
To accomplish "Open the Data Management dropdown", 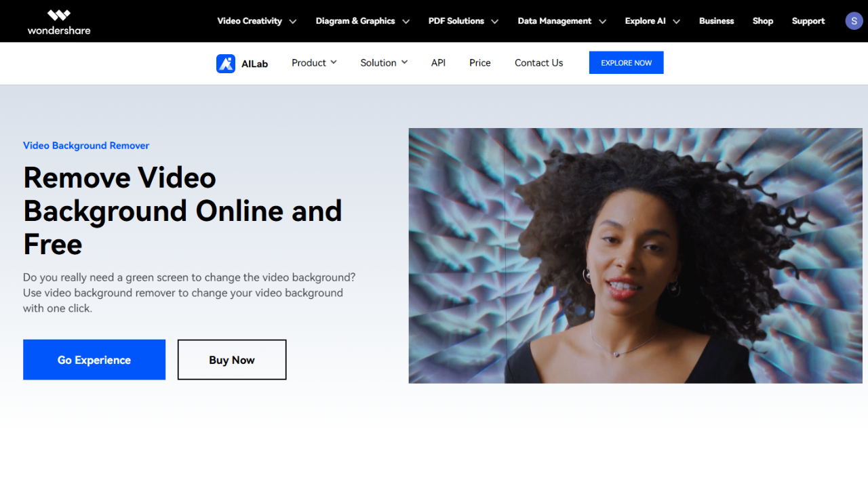I will point(561,21).
